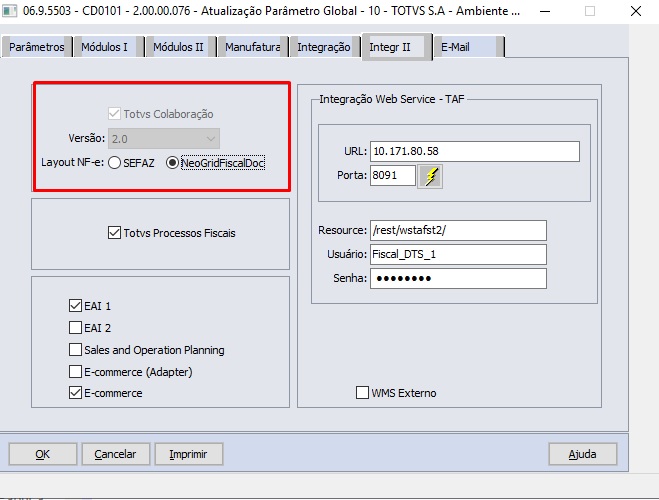Click the Cancelar button
The height and width of the screenshot is (500, 659).
(116, 454)
